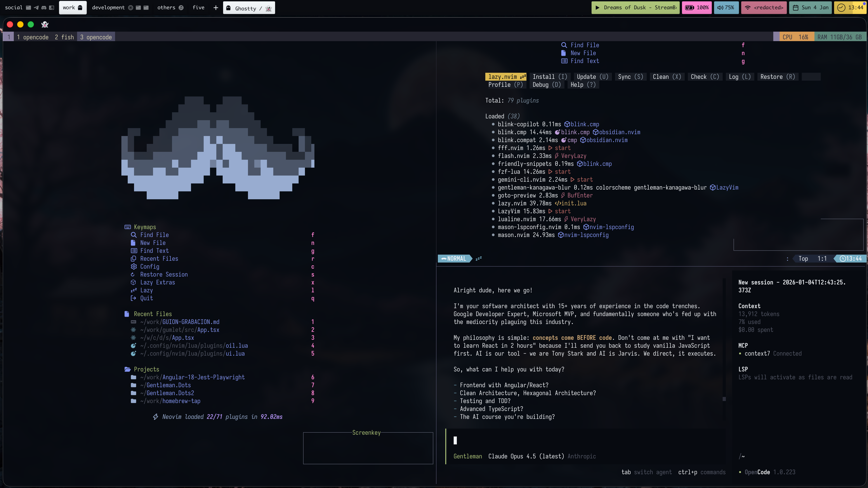Click the ghost emoji in the window title bar
Screen dimensions: 868x488
45,24
